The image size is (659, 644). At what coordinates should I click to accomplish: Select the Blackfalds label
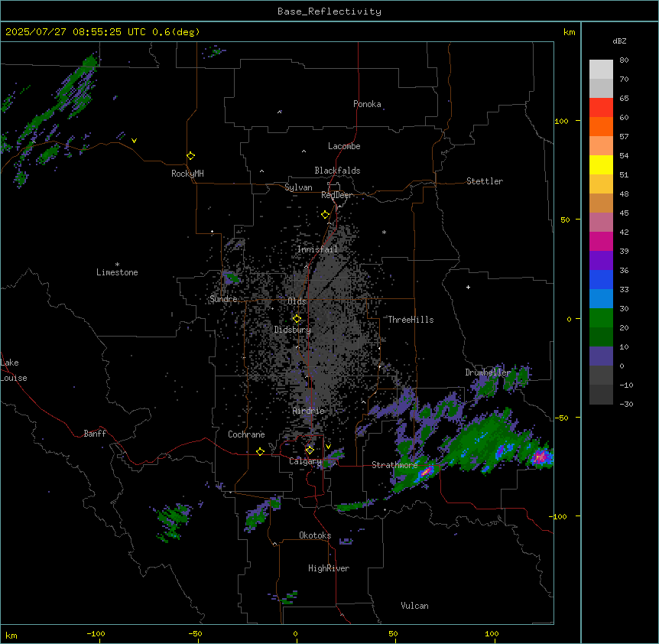click(337, 171)
